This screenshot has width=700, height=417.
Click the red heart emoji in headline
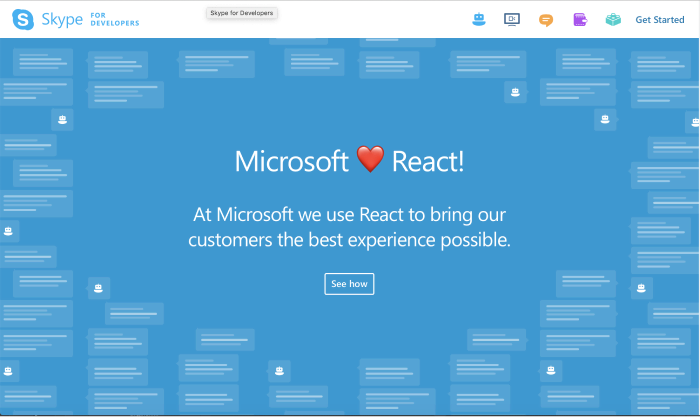pos(370,159)
